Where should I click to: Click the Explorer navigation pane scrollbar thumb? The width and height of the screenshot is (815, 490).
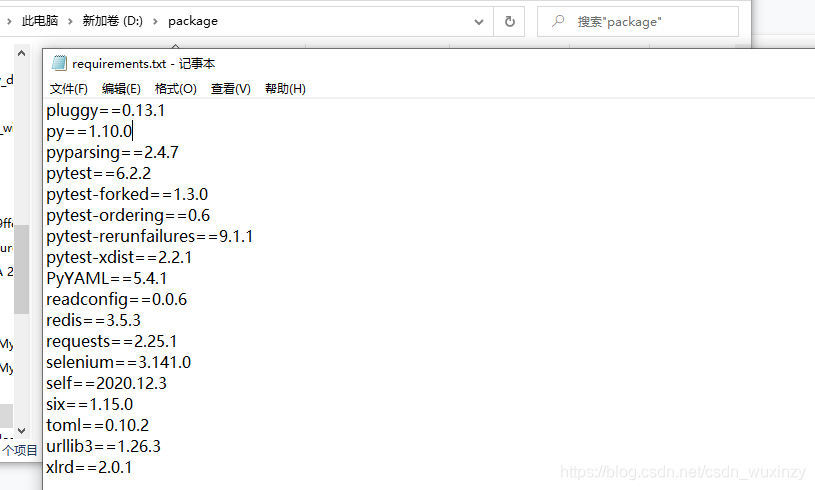21,270
